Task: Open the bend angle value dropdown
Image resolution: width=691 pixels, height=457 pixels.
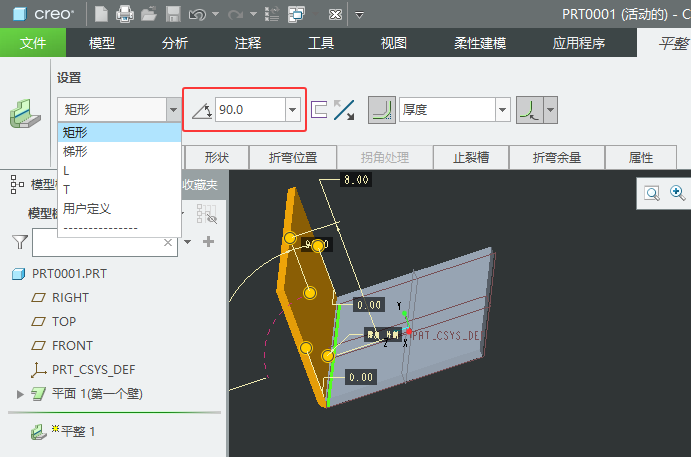Action: [x=293, y=109]
